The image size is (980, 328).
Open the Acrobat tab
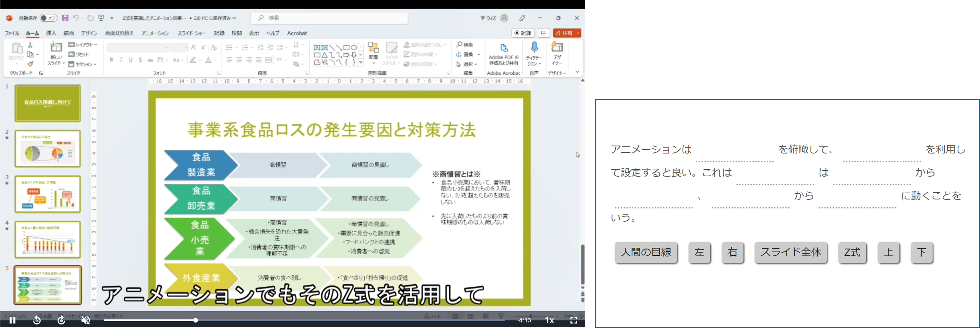click(297, 33)
